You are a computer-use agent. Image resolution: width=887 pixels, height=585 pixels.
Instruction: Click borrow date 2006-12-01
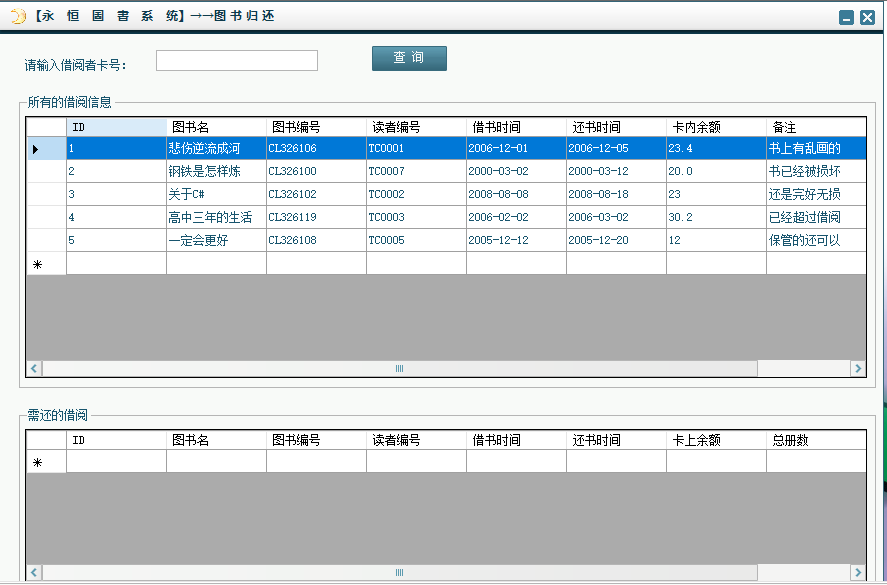tap(516, 148)
